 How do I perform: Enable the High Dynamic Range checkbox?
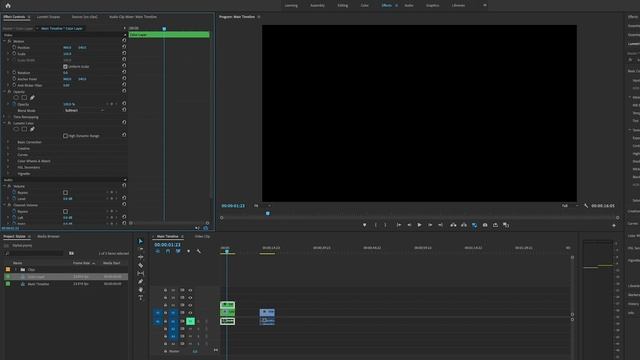click(x=65, y=136)
